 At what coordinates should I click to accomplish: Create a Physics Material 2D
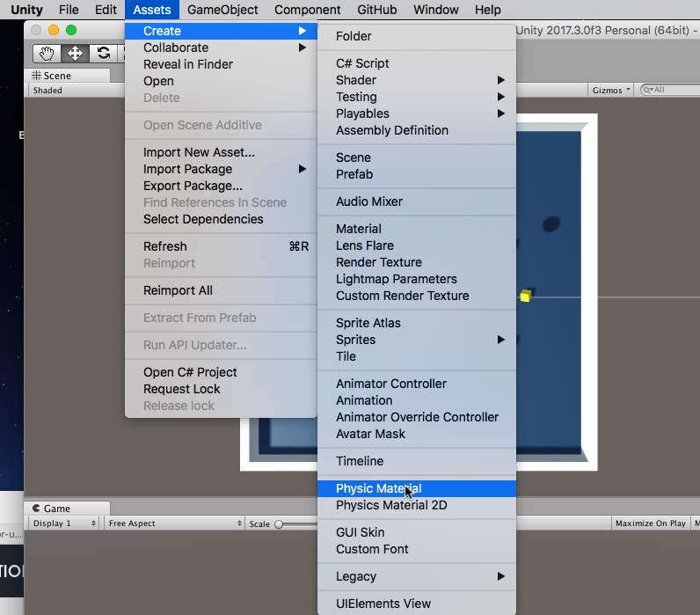417,505
